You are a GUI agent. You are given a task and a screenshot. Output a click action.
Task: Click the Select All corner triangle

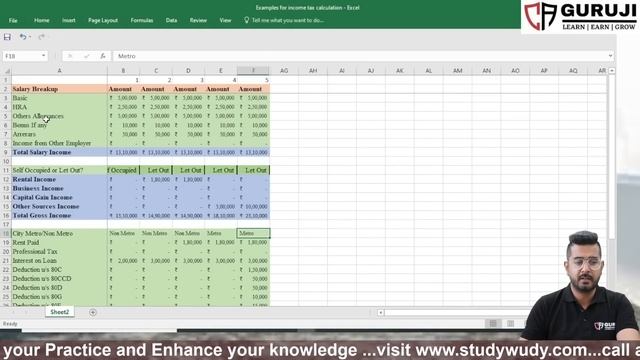6,71
